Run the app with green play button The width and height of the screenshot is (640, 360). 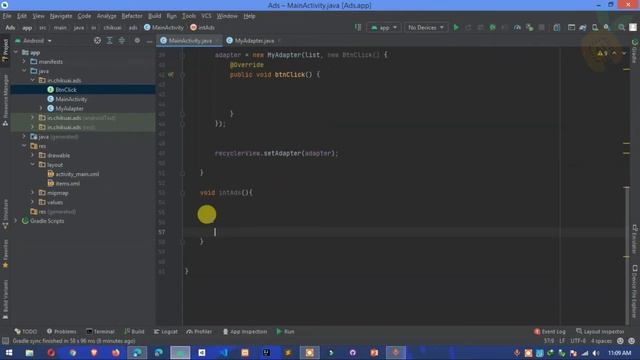pos(456,27)
